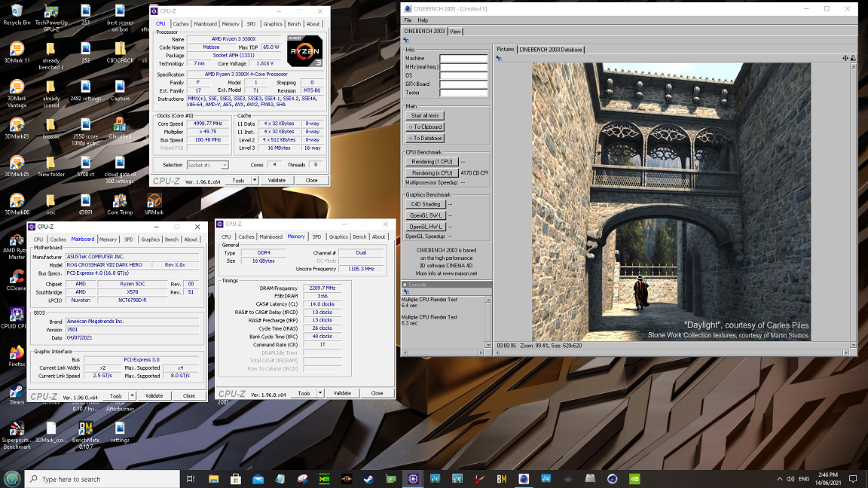
Task: Switch to View tab in CINEBENCH
Action: (455, 32)
